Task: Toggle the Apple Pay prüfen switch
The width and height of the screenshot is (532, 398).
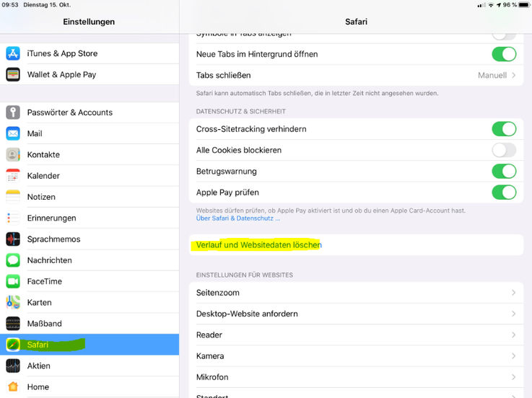Action: coord(504,193)
